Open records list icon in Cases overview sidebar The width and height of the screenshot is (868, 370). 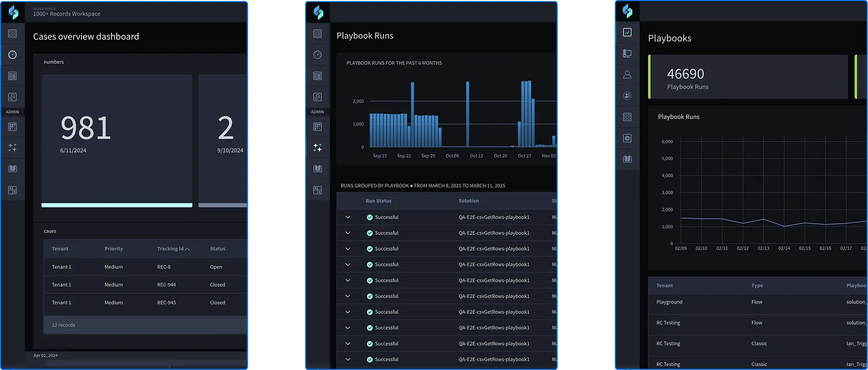pos(12,76)
